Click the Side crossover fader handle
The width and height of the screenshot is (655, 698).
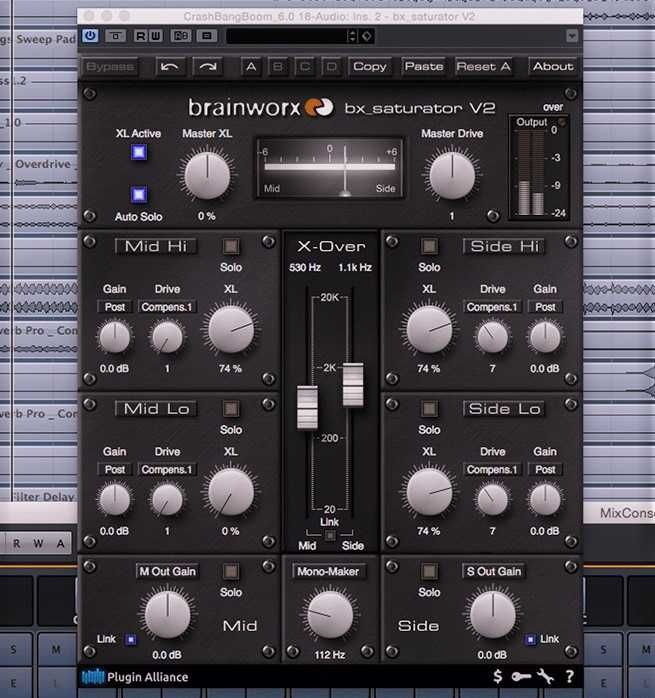point(353,385)
